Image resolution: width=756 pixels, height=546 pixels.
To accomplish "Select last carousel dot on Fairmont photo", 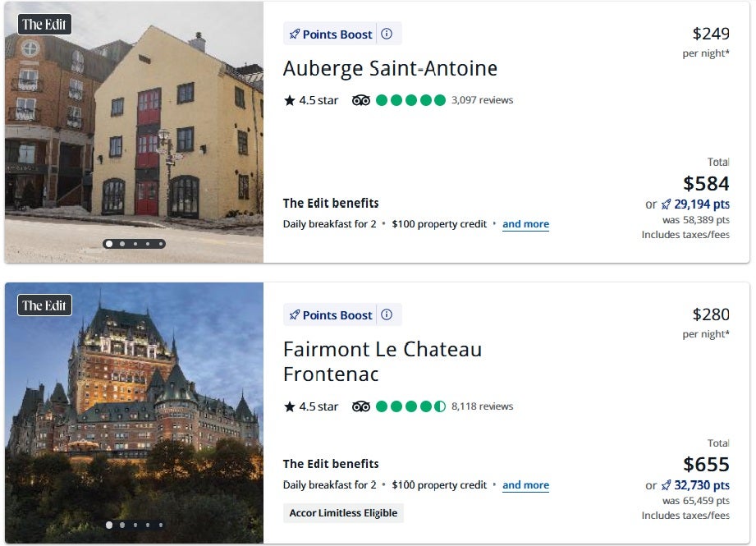I will point(161,525).
